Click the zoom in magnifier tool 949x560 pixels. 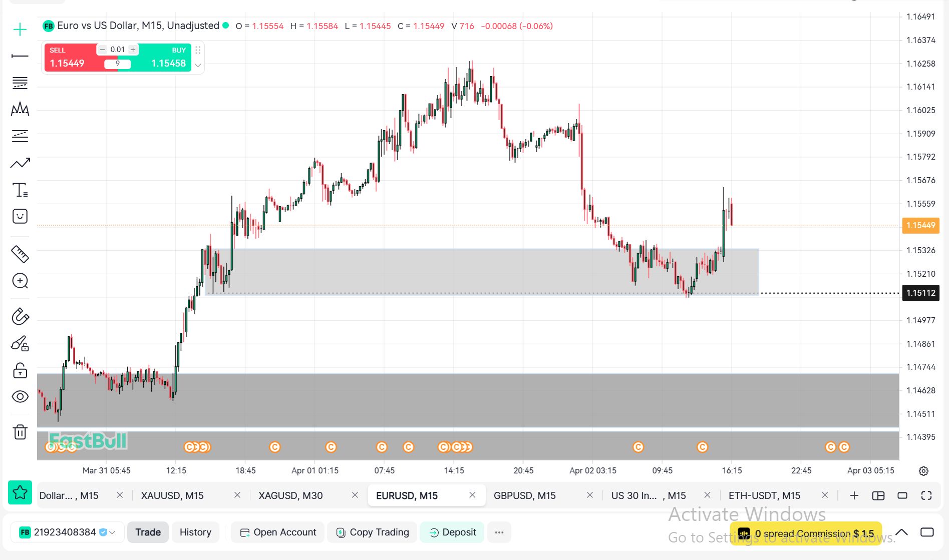(20, 281)
